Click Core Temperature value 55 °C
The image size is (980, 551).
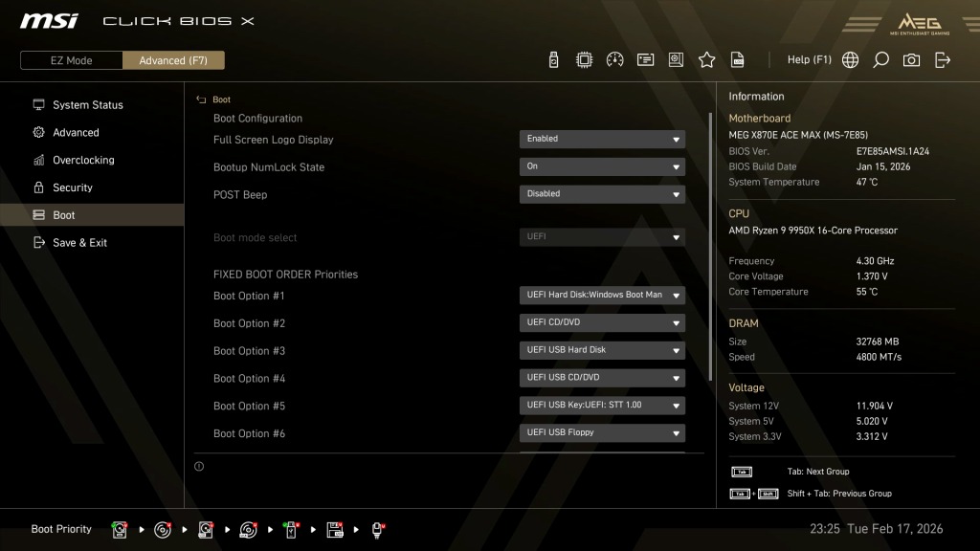[867, 292]
